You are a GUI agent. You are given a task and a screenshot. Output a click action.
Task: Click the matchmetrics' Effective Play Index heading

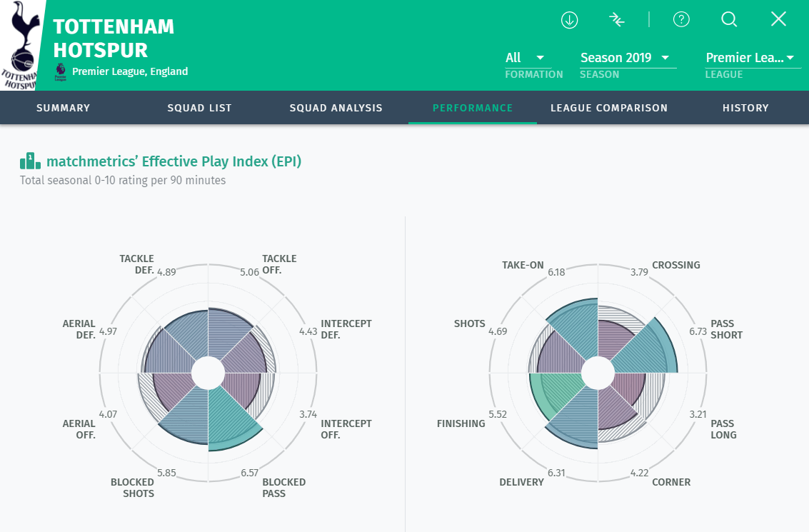coord(174,161)
